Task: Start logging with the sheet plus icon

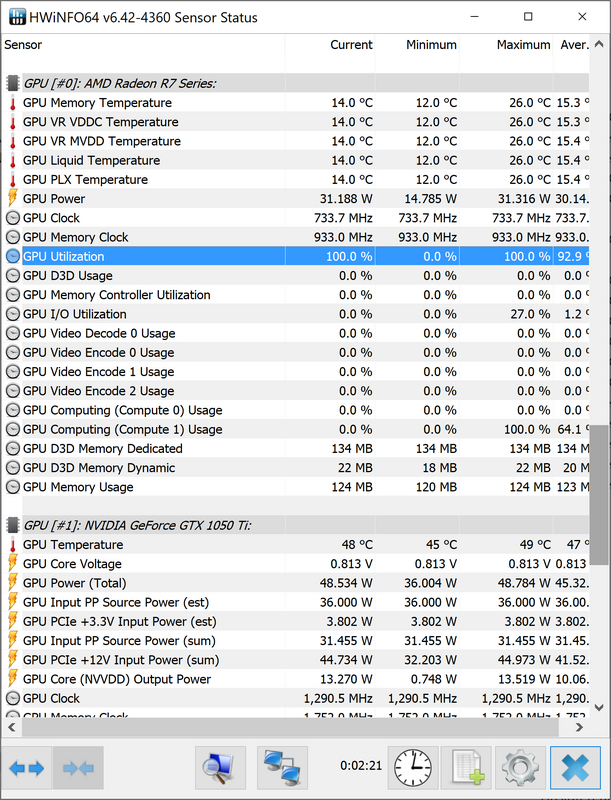Action: coord(467,767)
